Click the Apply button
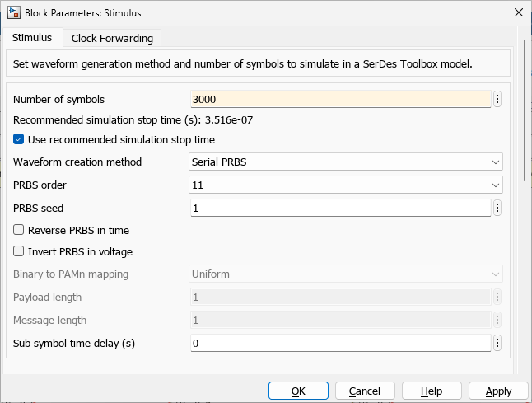 498,391
